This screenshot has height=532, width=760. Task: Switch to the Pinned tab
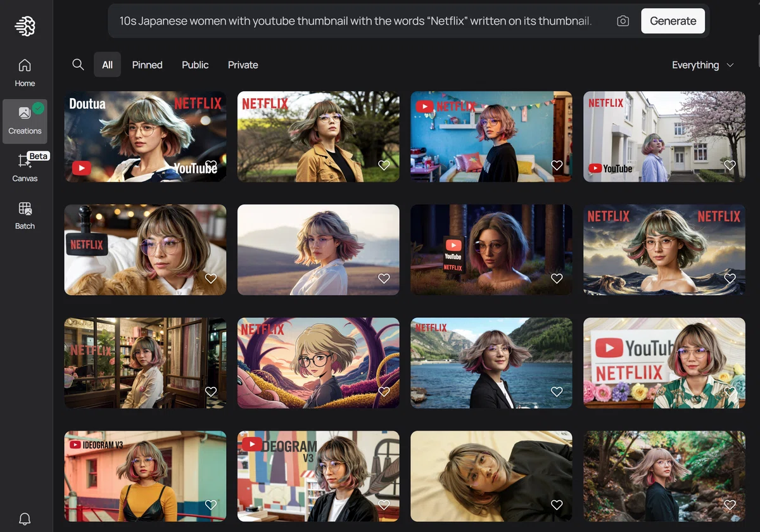pos(147,65)
